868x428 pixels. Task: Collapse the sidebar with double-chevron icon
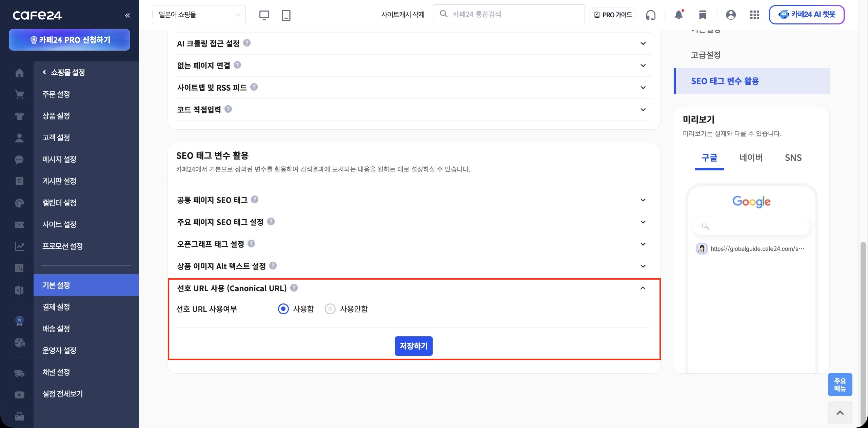[127, 15]
